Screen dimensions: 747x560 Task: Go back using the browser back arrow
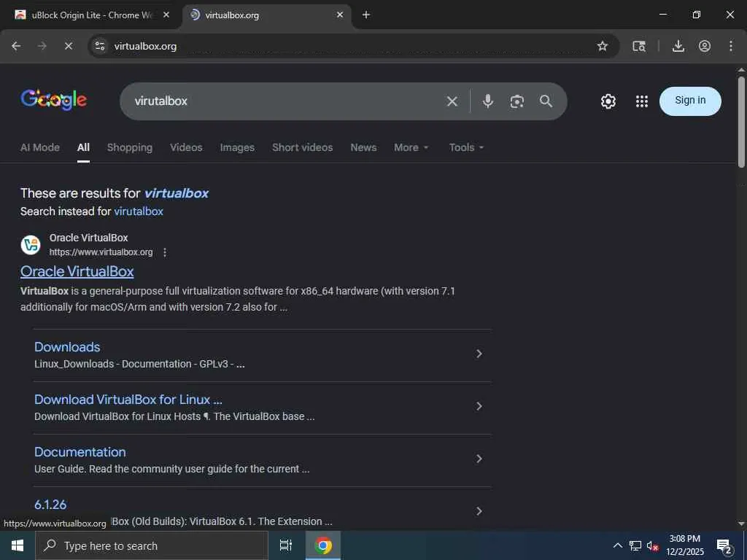[x=16, y=46]
